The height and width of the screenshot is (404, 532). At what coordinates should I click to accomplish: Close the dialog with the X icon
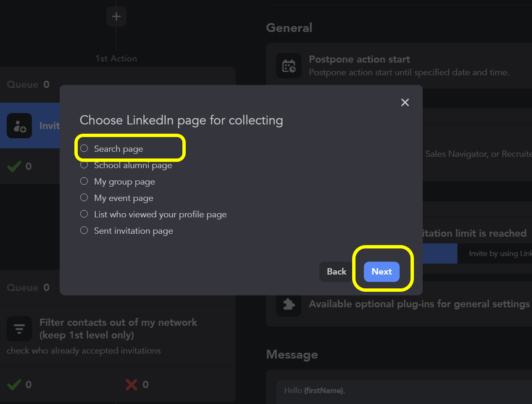click(405, 103)
